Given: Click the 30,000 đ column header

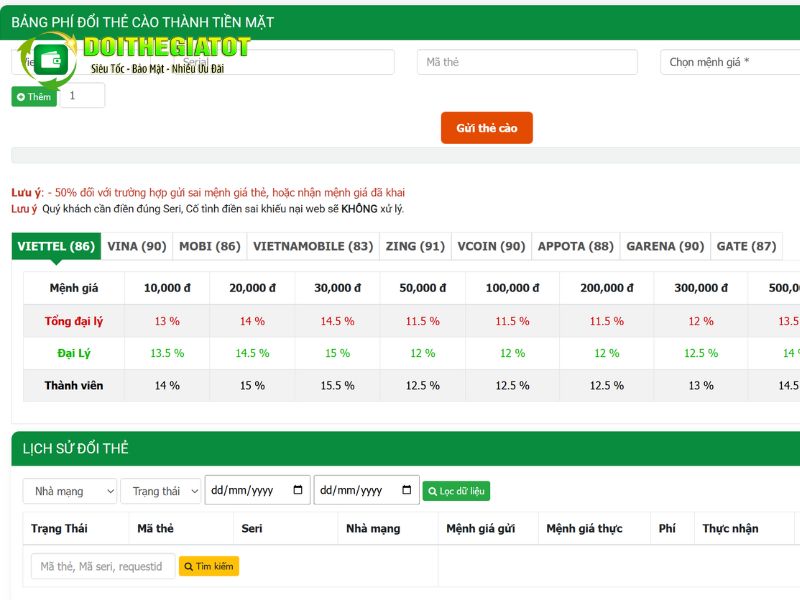Looking at the screenshot, I should (337, 288).
